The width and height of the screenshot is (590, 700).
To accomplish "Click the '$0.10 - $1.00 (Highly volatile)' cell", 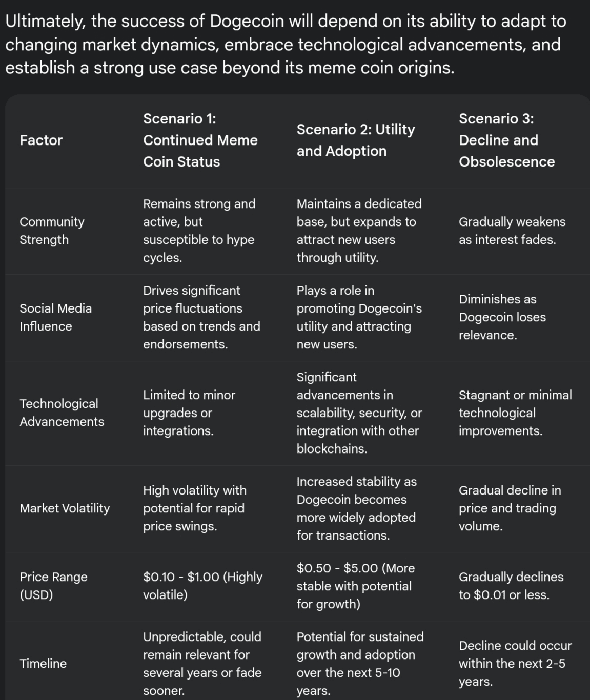I will pyautogui.click(x=202, y=586).
